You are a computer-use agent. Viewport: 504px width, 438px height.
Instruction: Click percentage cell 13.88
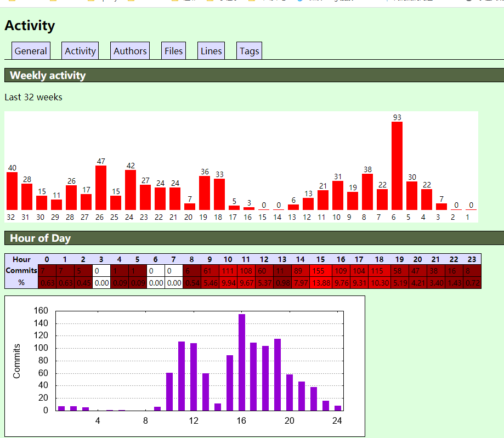tap(320, 283)
